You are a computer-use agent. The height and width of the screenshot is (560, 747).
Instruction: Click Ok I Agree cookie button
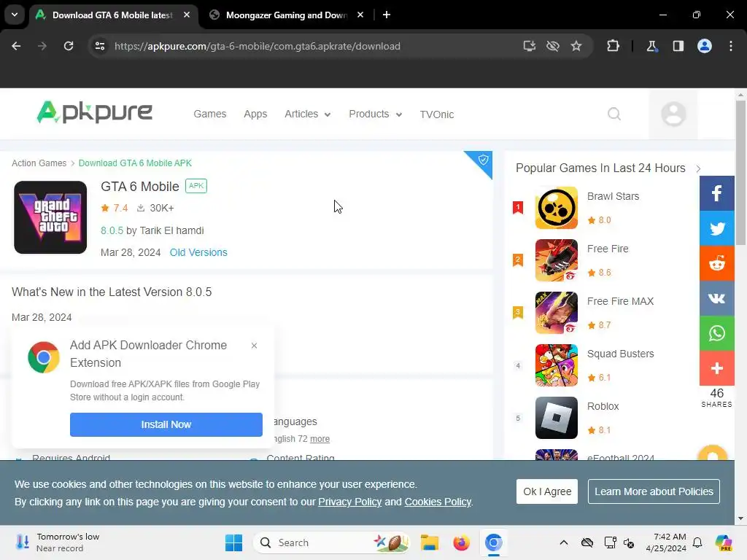[x=547, y=491]
